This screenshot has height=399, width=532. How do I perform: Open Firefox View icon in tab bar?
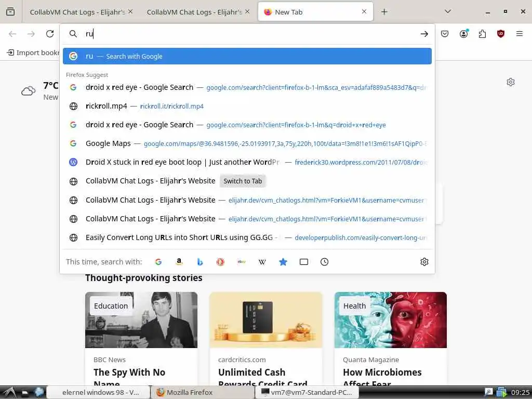point(10,11)
